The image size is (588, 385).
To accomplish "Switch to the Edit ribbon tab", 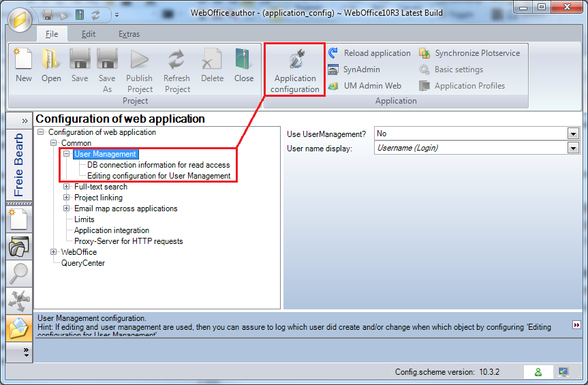I will [x=89, y=34].
